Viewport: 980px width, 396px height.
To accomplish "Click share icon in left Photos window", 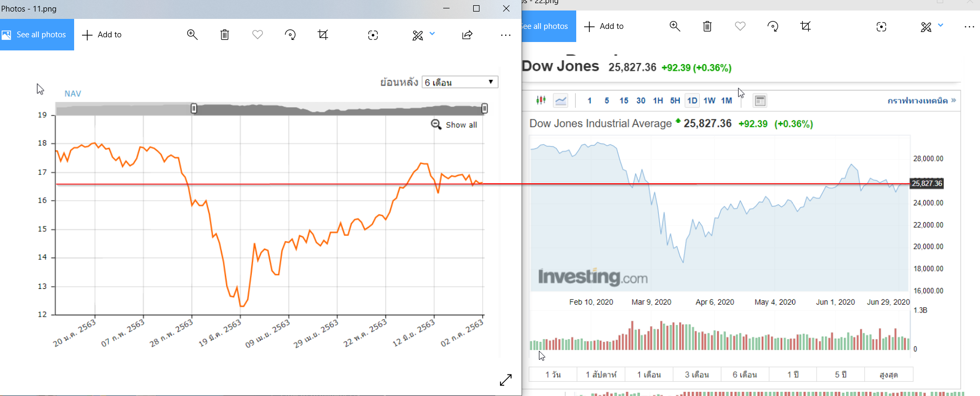I will point(467,35).
